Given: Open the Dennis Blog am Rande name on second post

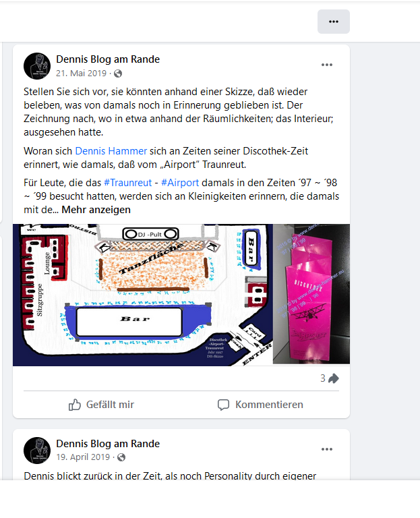Looking at the screenshot, I should point(108,444).
